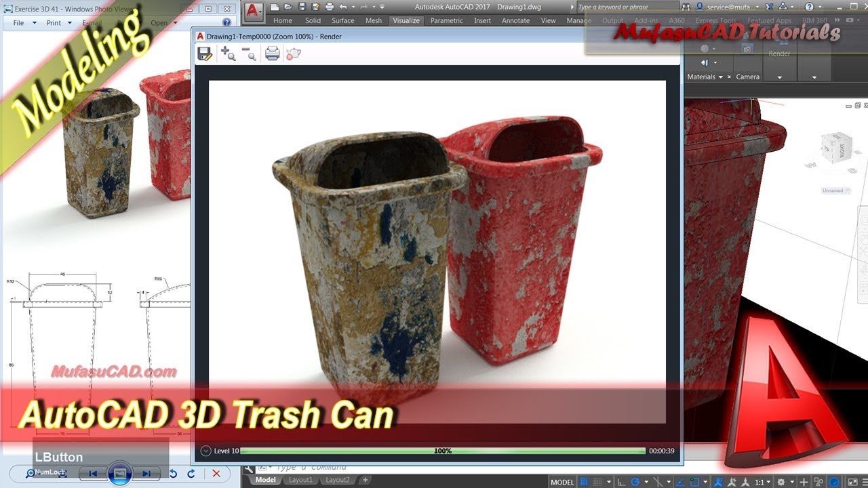The height and width of the screenshot is (488, 868).
Task: Open the Undo history dropdown arrow
Action: [353, 7]
